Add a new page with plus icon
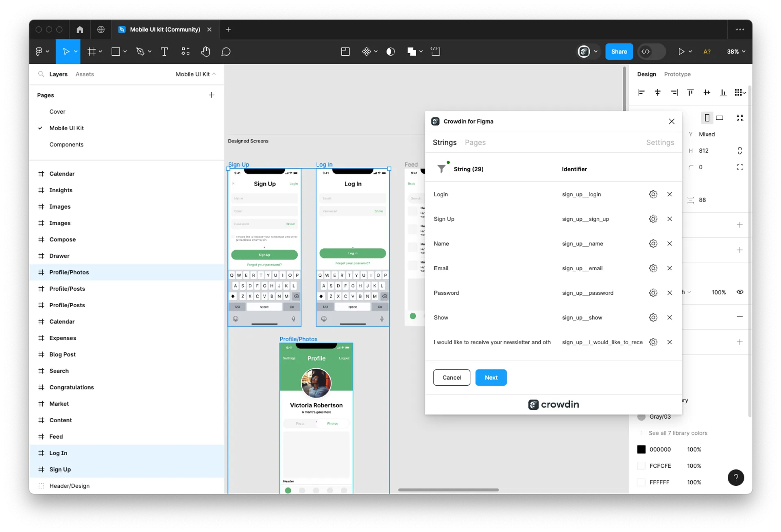Screen dimensions: 781x532 [x=212, y=95]
